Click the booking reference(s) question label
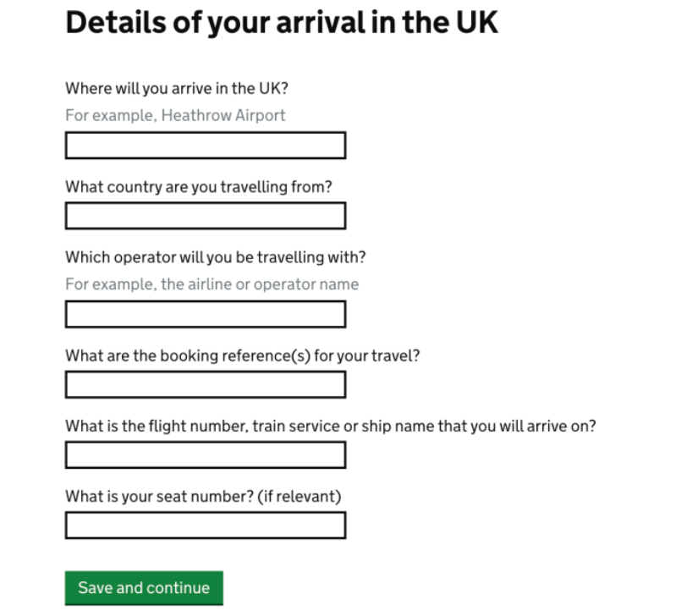Image resolution: width=687 pixels, height=616 pixels. 242,355
